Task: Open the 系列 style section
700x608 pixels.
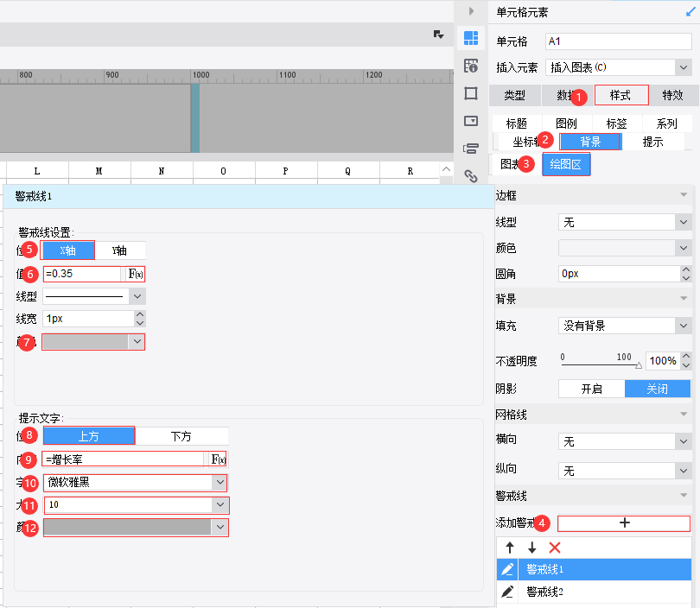Action: tap(667, 123)
